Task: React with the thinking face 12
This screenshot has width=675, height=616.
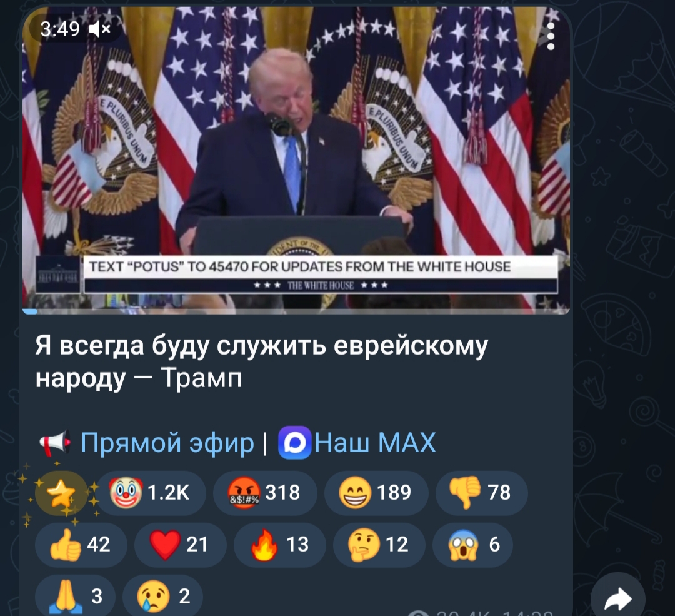Action: coord(379,545)
